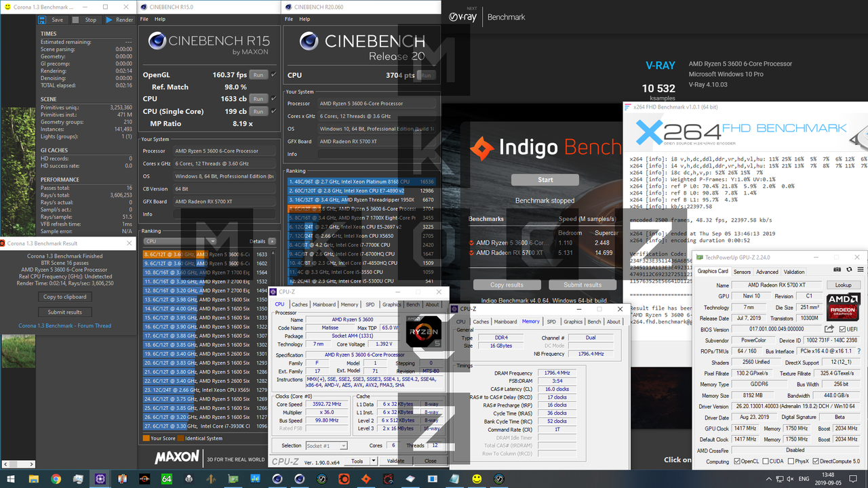Toggle the UEFI checkbox in GPU-Z
Screen dimensions: 868x488
(x=842, y=329)
